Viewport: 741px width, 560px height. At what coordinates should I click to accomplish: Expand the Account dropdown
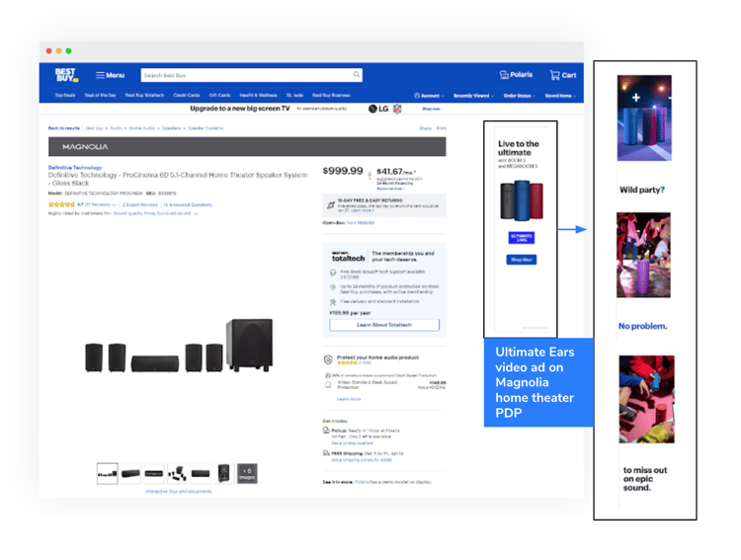click(x=429, y=96)
